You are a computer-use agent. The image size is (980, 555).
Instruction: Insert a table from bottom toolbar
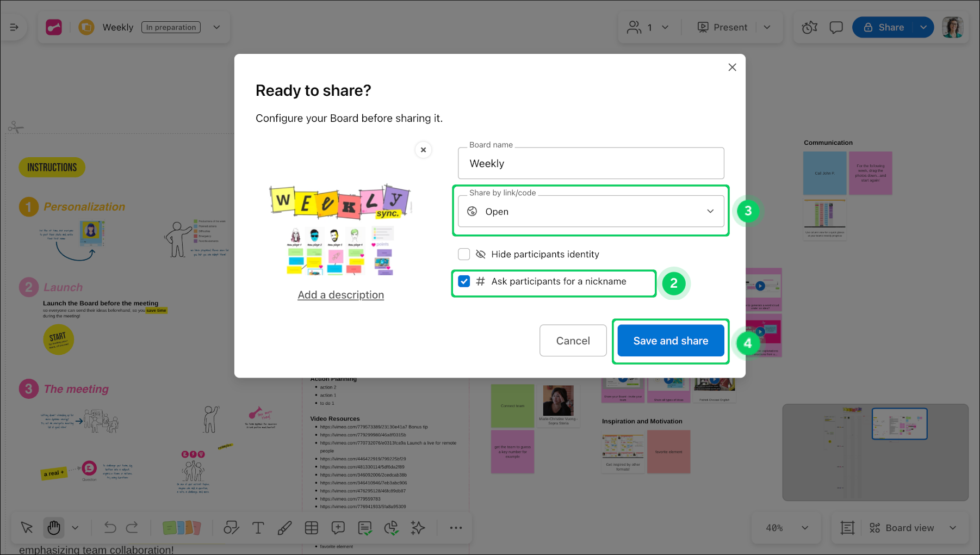point(312,527)
